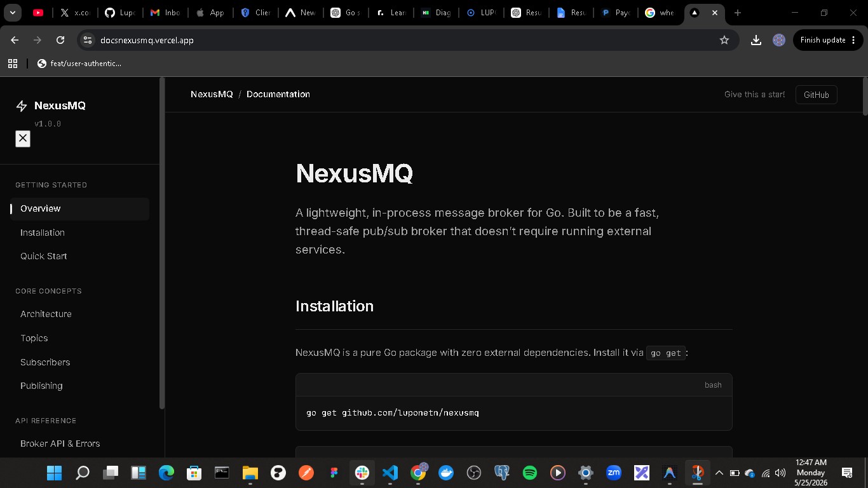Open Microsoft Store from taskbar
This screenshot has width=868, height=488.
194,473
